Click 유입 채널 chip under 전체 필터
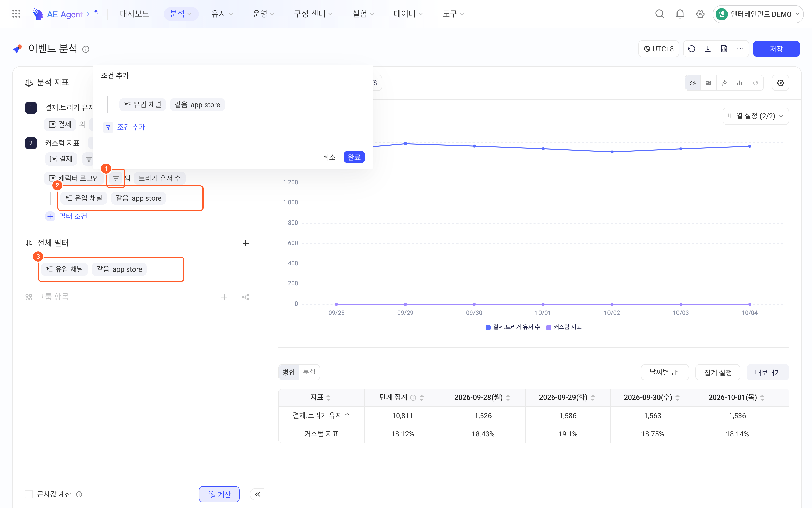Viewport: 812px width, 508px height. click(64, 269)
